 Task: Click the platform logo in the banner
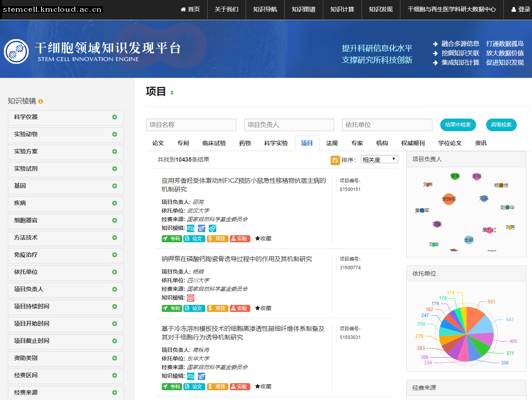[16, 51]
